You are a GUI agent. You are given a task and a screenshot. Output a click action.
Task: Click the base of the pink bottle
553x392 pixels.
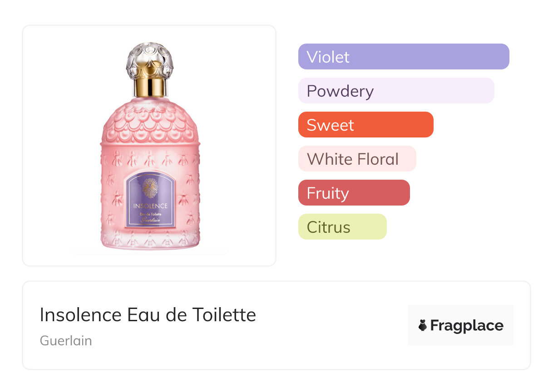150,241
